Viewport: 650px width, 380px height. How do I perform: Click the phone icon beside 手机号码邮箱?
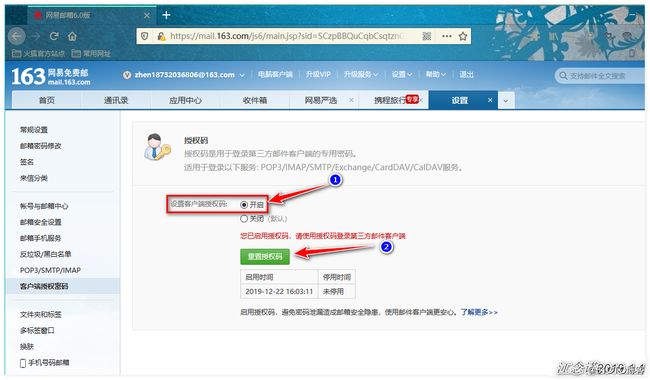(23, 363)
